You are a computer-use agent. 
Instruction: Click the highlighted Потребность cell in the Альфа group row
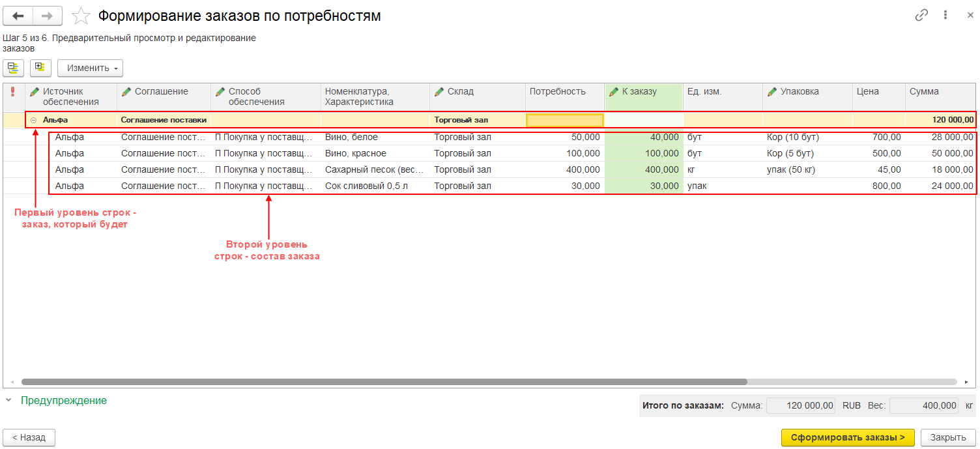click(565, 120)
